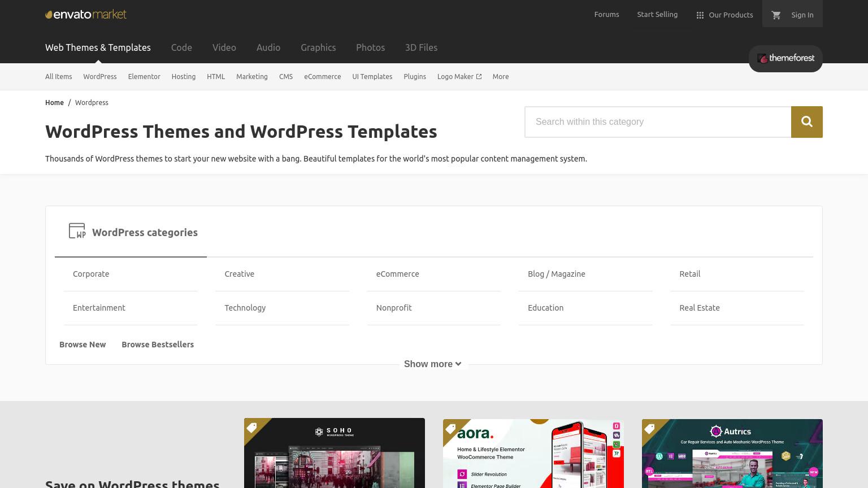Click Start Selling link
This screenshot has height=488, width=868.
pyautogui.click(x=657, y=15)
